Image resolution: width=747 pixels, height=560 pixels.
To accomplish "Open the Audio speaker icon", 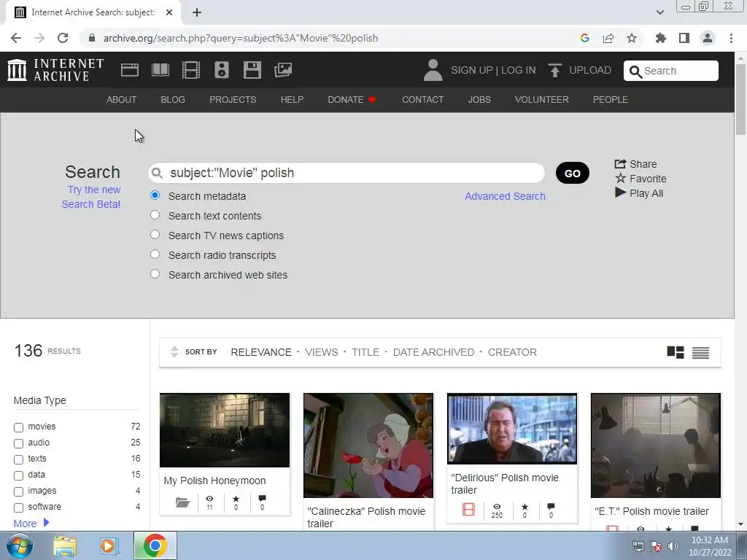I will [x=222, y=70].
